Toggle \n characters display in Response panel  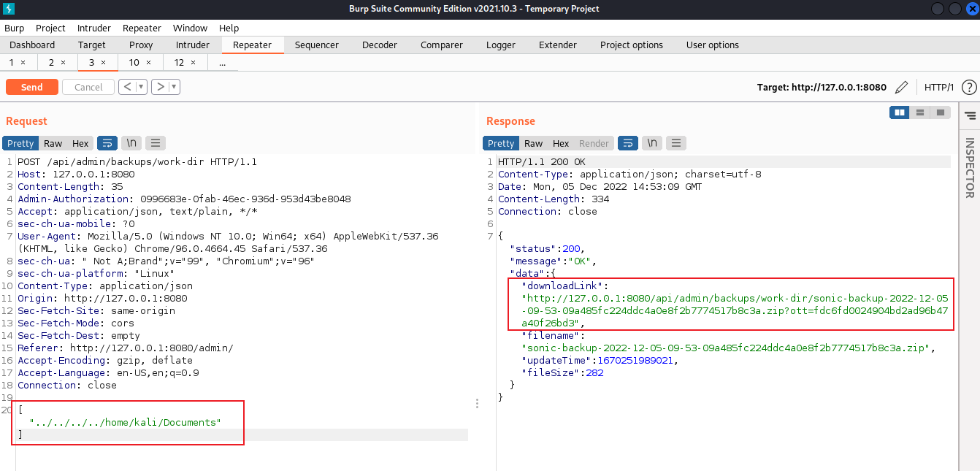[x=652, y=143]
